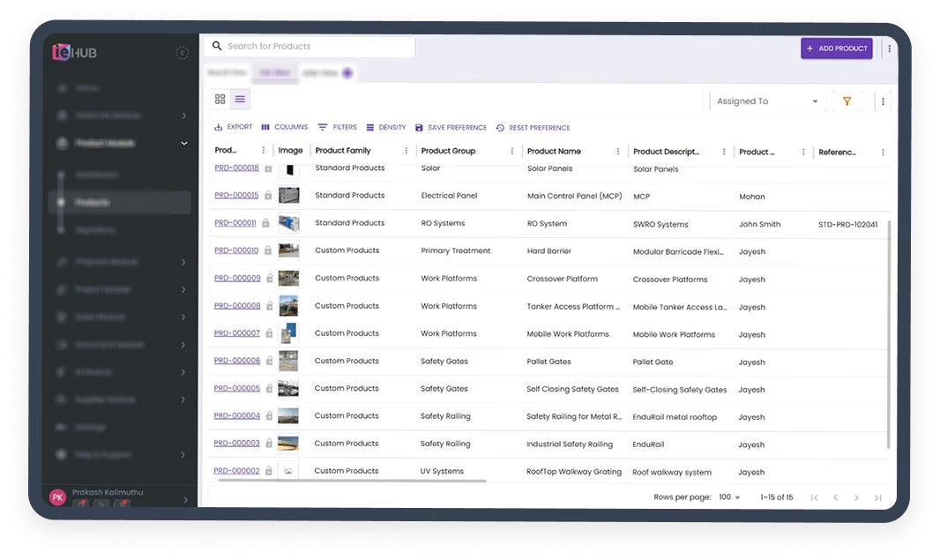The height and width of the screenshot is (560, 940).
Task: Open Product Family column menu
Action: pyautogui.click(x=407, y=152)
